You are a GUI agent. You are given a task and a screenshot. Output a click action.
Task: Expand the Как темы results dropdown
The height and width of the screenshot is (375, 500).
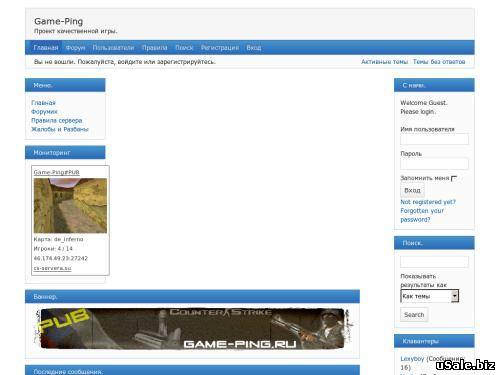(x=430, y=296)
